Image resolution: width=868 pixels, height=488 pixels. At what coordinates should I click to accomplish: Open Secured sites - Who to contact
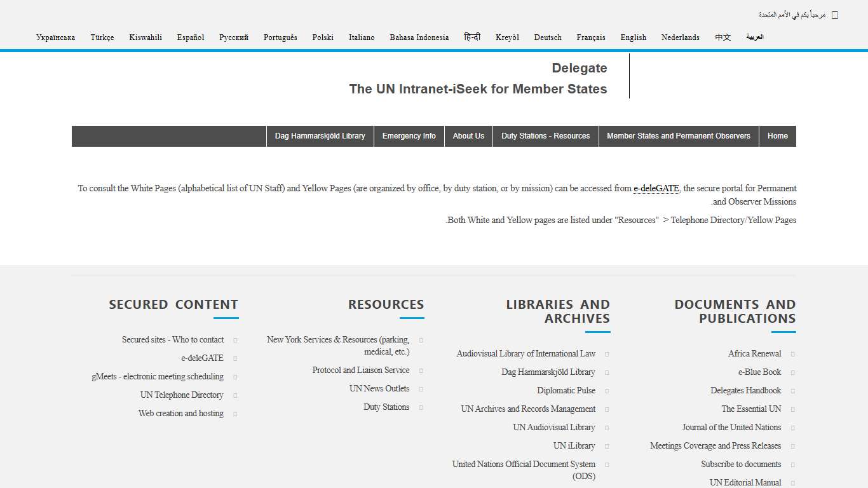pyautogui.click(x=172, y=339)
